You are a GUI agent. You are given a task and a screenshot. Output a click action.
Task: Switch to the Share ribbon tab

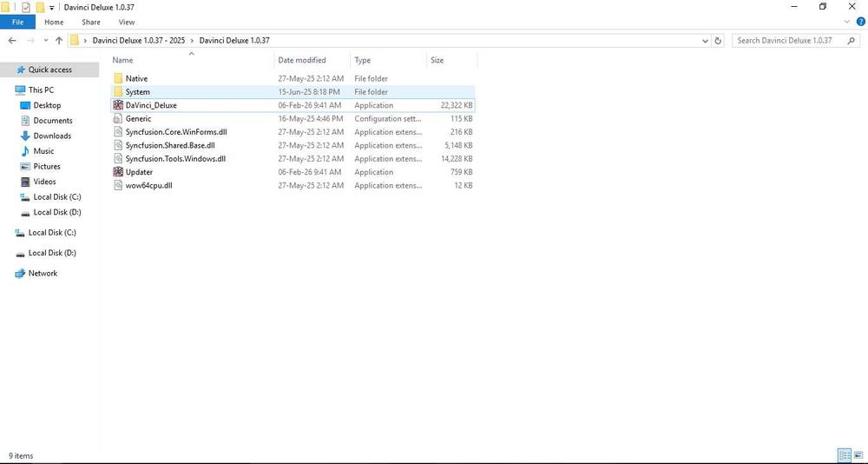[x=91, y=23]
